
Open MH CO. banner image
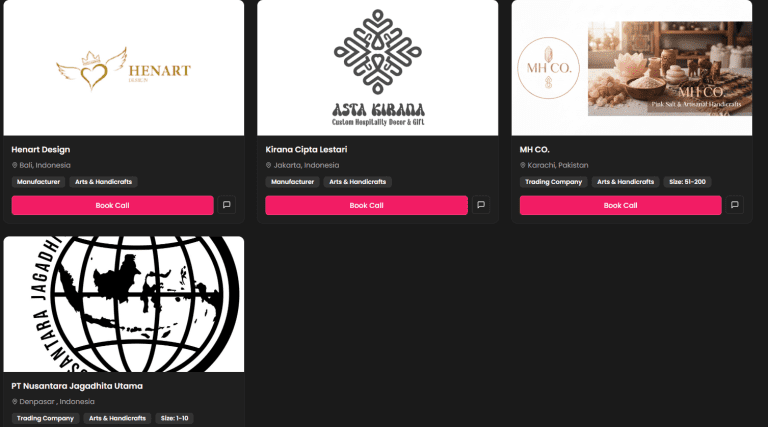pyautogui.click(x=632, y=68)
